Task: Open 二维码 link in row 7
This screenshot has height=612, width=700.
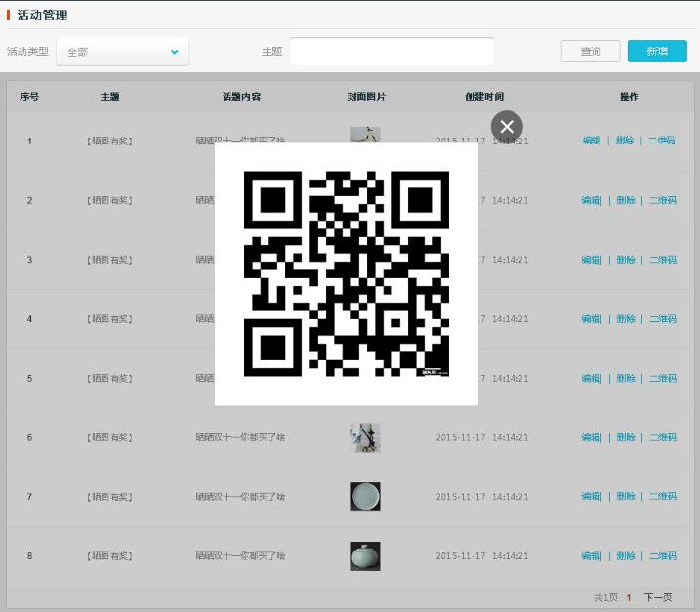Action: point(663,497)
